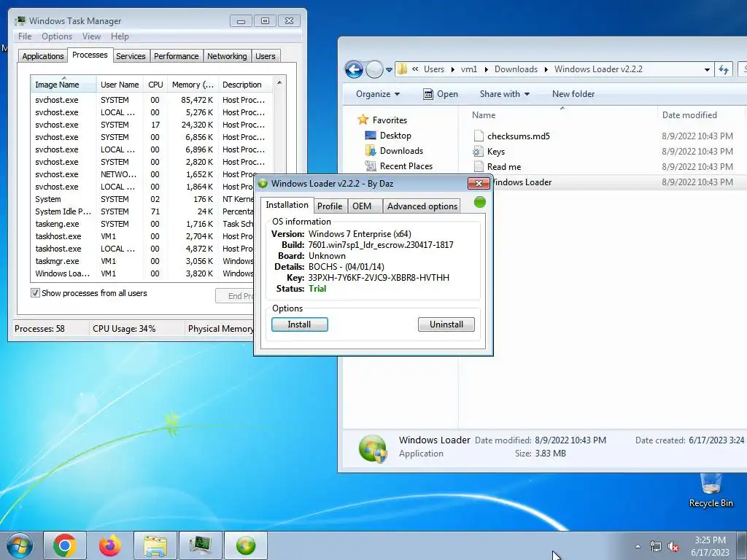This screenshot has height=560, width=747.
Task: Open Google Chrome from the taskbar
Action: pos(65,545)
